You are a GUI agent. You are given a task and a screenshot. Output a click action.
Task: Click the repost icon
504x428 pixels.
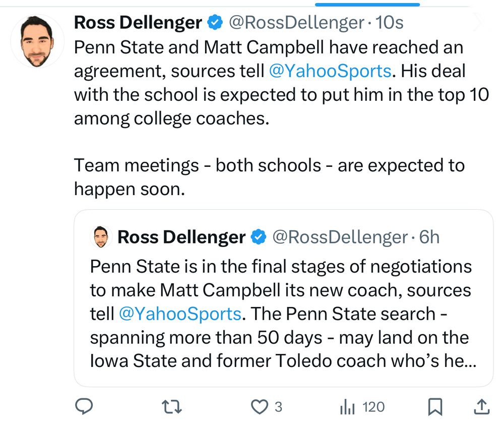point(171,406)
